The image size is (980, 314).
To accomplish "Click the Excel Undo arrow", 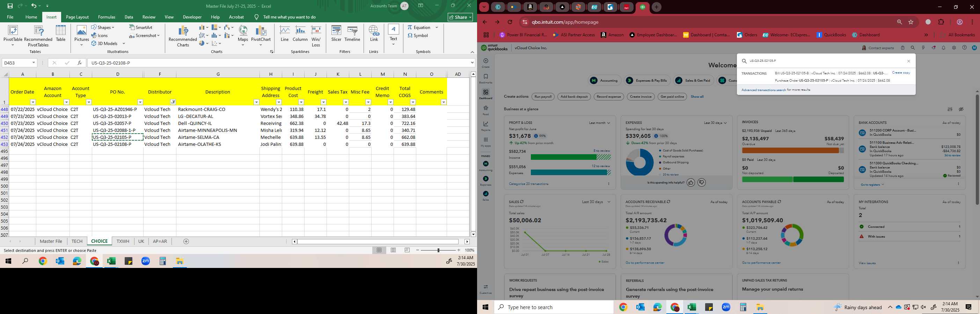I will [x=34, y=6].
